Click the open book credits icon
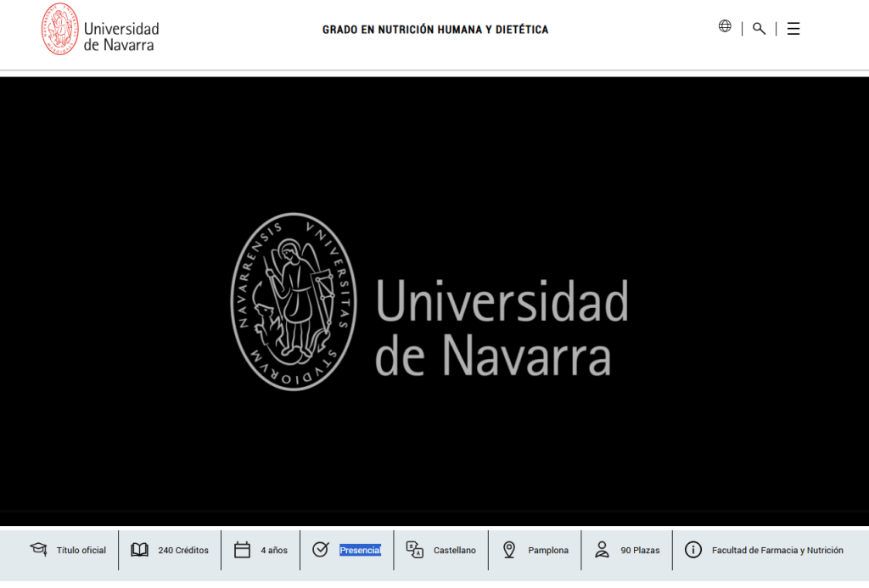The width and height of the screenshot is (869, 588). pos(140,550)
